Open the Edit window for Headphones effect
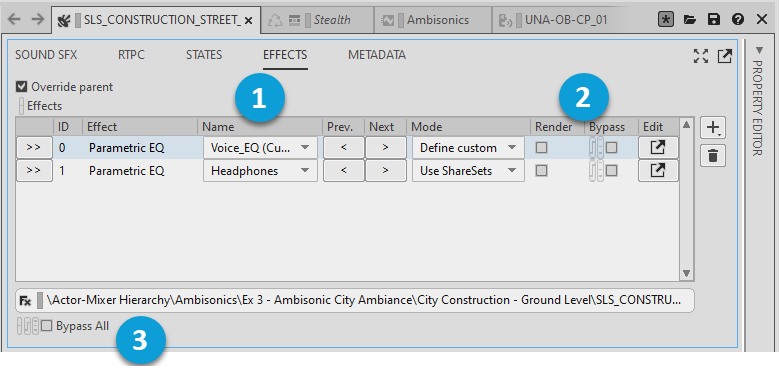Image resolution: width=779 pixels, height=366 pixels. [658, 170]
